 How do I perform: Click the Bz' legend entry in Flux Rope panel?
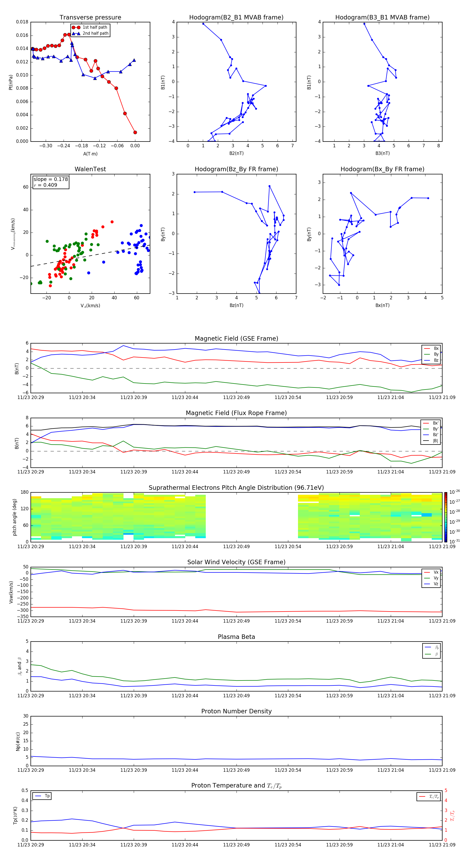(431, 435)
